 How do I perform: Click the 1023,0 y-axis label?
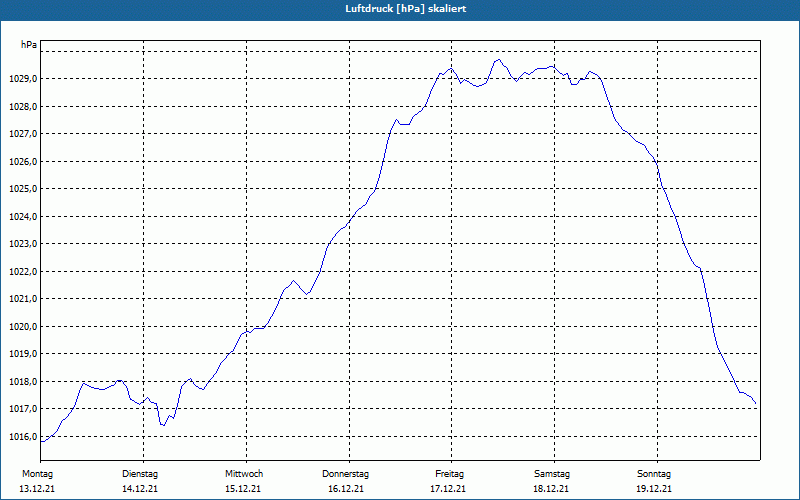[23, 244]
